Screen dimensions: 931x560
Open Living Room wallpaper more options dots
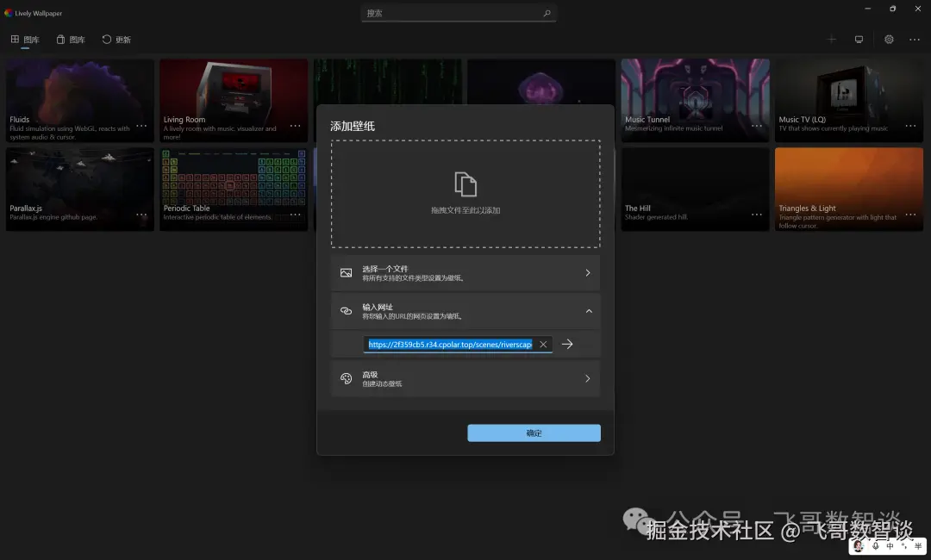pos(295,126)
